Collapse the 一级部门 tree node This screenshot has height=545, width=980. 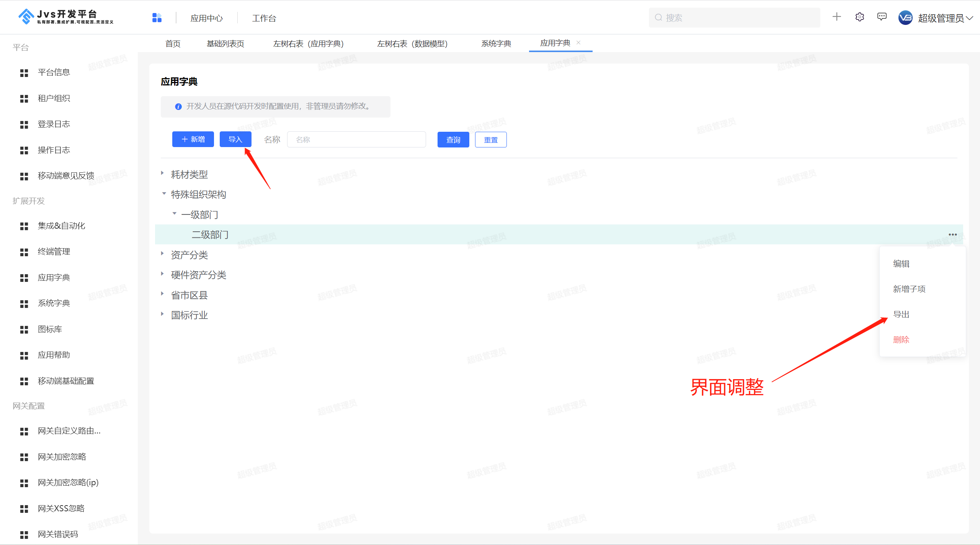(x=174, y=213)
